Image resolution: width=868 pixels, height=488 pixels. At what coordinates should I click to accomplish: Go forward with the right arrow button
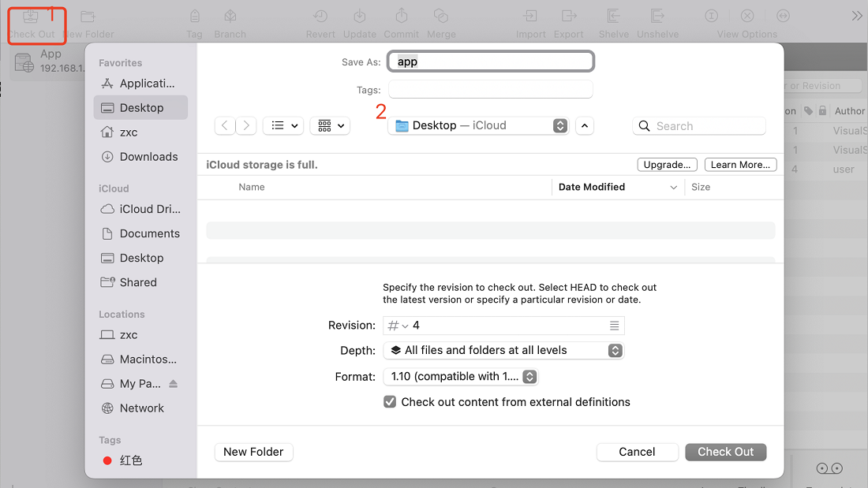pyautogui.click(x=245, y=125)
